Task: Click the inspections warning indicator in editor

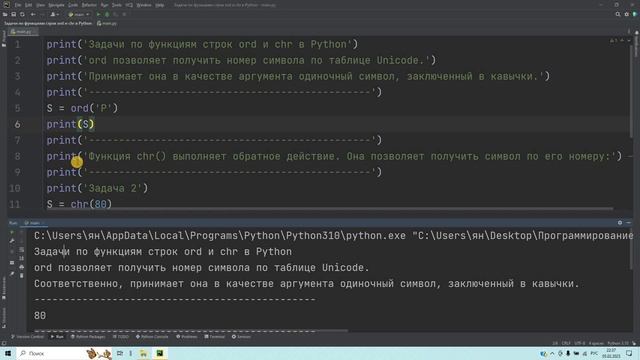Action: (x=613, y=41)
